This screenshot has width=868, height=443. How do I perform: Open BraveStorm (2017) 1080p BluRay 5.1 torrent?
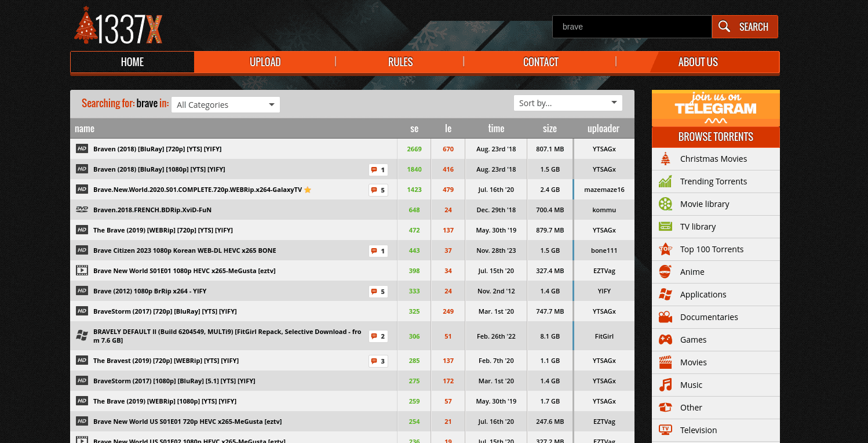click(x=174, y=381)
